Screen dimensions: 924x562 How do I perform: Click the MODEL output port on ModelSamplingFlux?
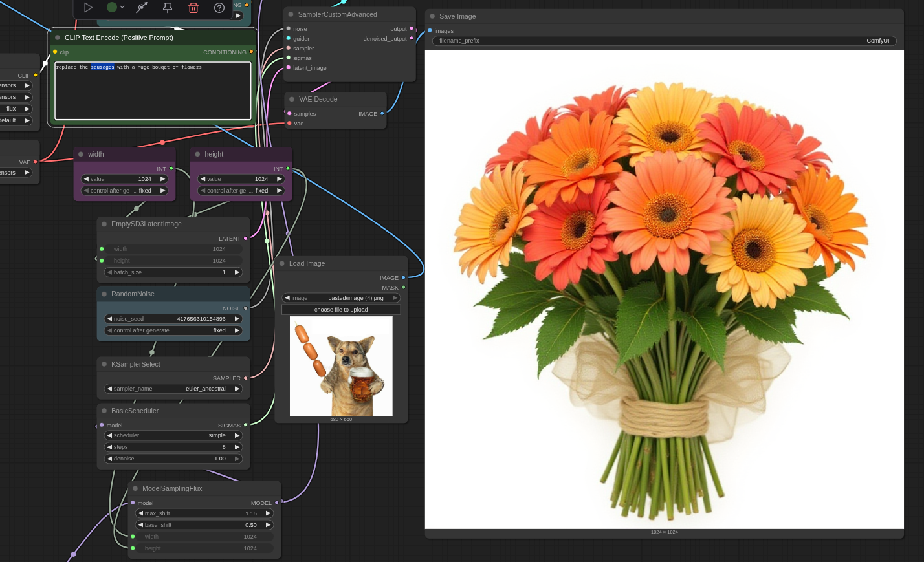pyautogui.click(x=276, y=503)
